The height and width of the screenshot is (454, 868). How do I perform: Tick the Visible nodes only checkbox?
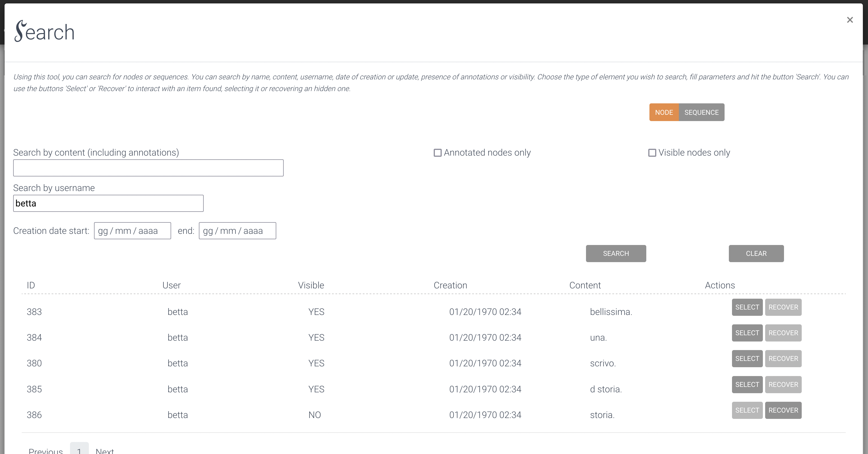pyautogui.click(x=652, y=153)
